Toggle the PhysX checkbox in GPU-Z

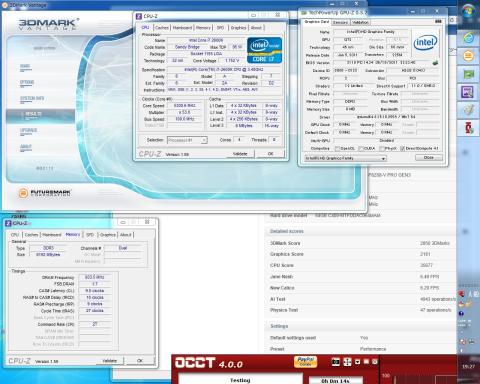(x=382, y=148)
